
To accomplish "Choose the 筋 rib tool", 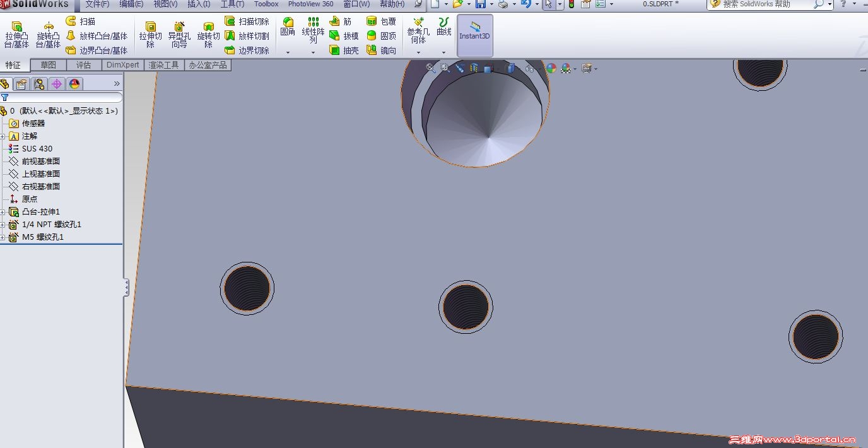I will pos(341,21).
